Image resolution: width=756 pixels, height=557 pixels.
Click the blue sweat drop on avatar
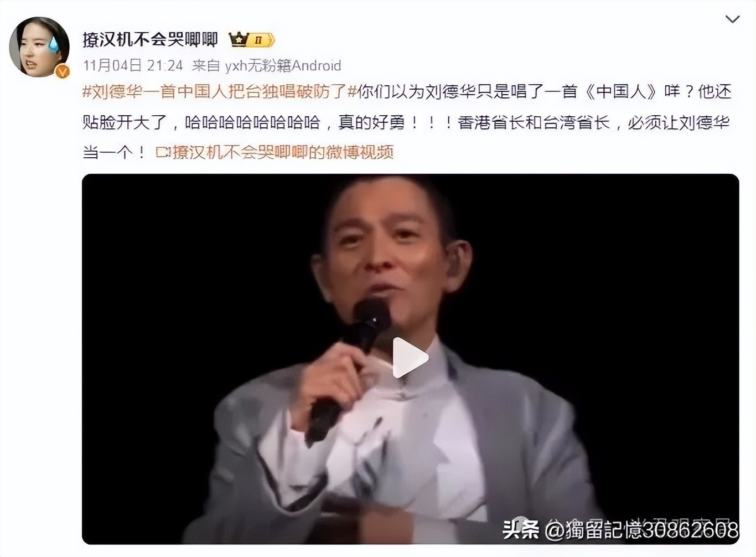click(x=54, y=44)
